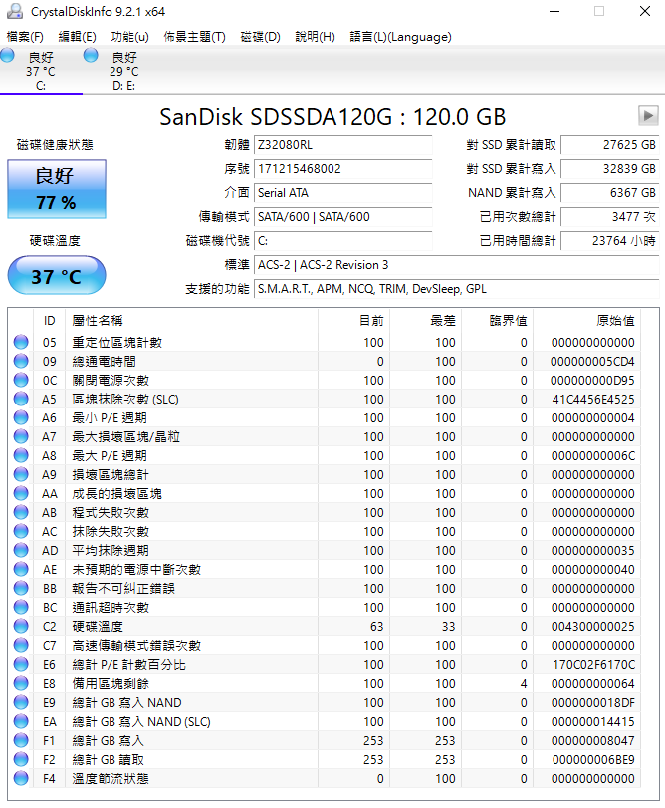Image resolution: width=665 pixels, height=808 pixels.
Task: Click the 37 °C temperature button
Action: pyautogui.click(x=57, y=276)
